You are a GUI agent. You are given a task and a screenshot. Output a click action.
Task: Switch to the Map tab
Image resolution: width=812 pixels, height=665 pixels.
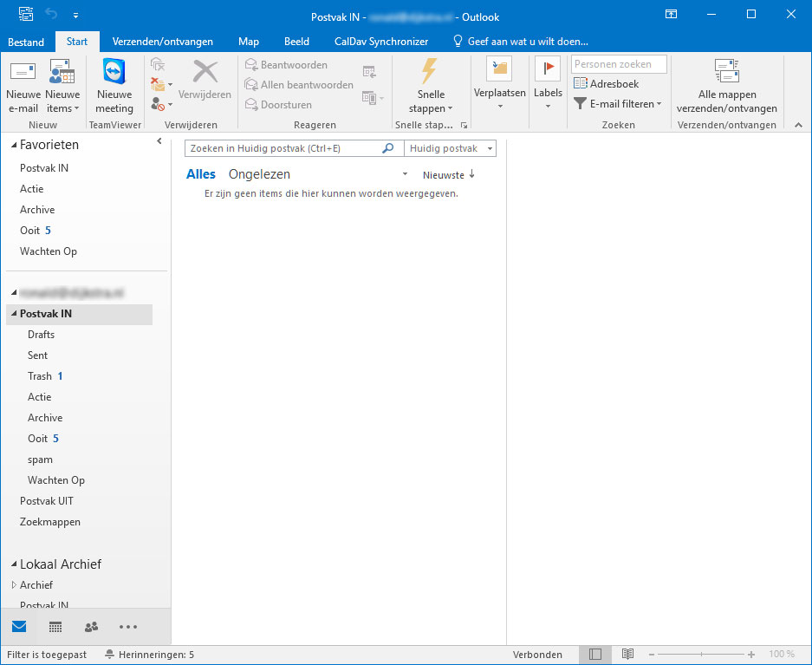coord(249,42)
